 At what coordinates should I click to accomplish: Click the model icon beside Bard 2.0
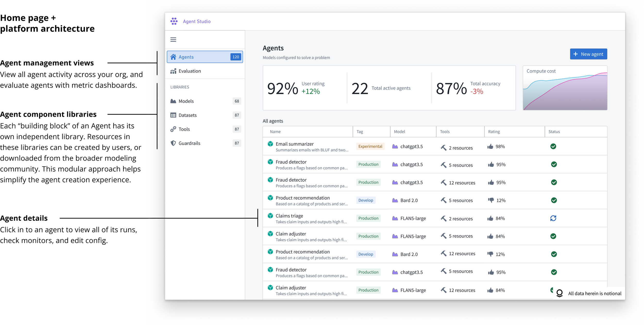395,200
